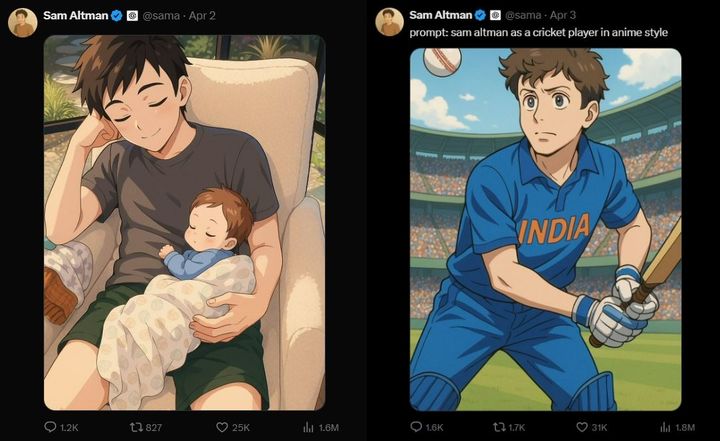Click the Sam Altman name on the Apr 2 tweet
The width and height of the screenshot is (720, 441).
73,15
